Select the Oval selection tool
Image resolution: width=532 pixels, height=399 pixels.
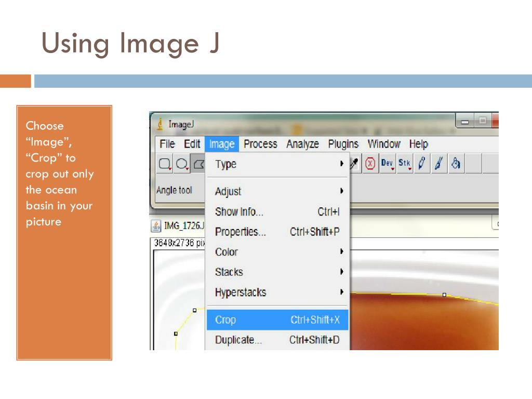point(182,164)
